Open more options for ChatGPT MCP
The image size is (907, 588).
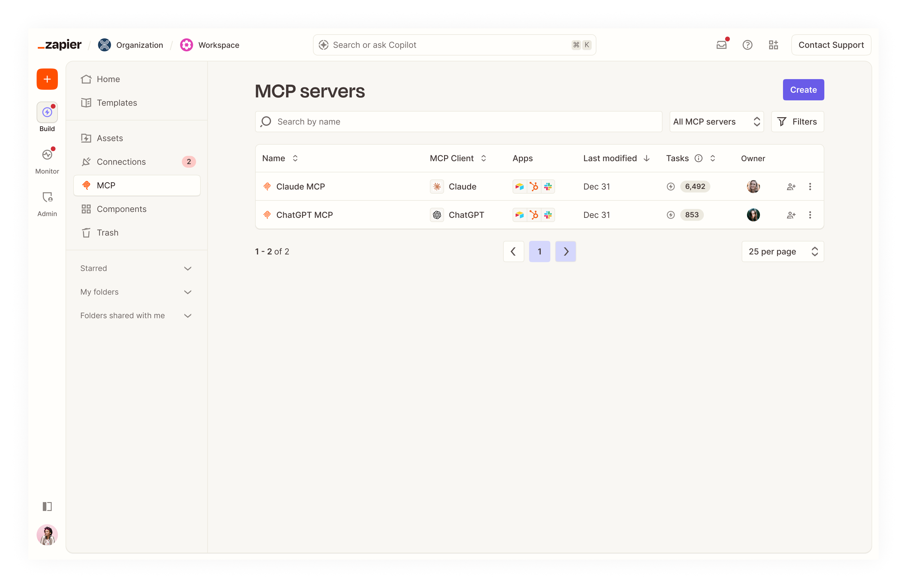tap(810, 215)
